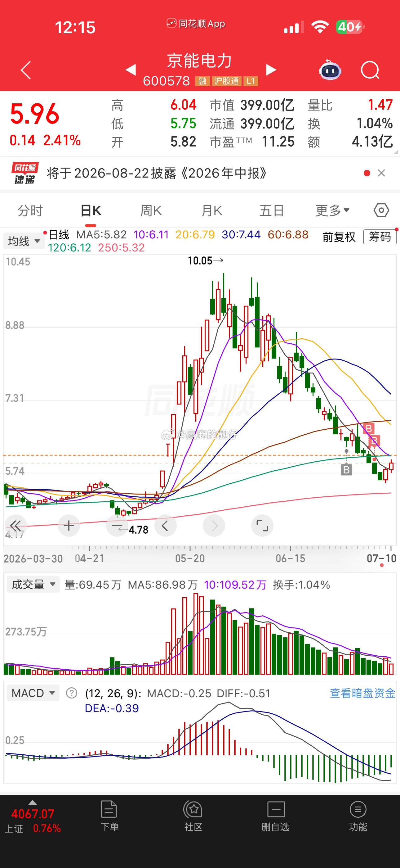The width and height of the screenshot is (400, 868).
Task: Move chart right with chevron button
Action: coord(214,526)
